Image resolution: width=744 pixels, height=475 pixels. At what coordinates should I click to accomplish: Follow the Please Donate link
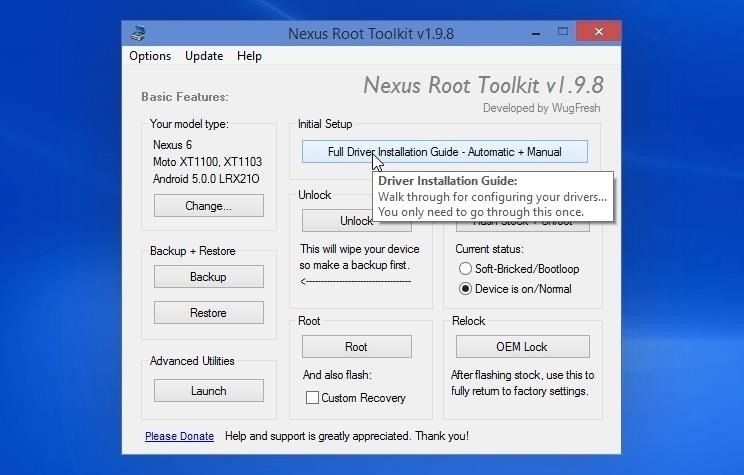pyautogui.click(x=179, y=436)
